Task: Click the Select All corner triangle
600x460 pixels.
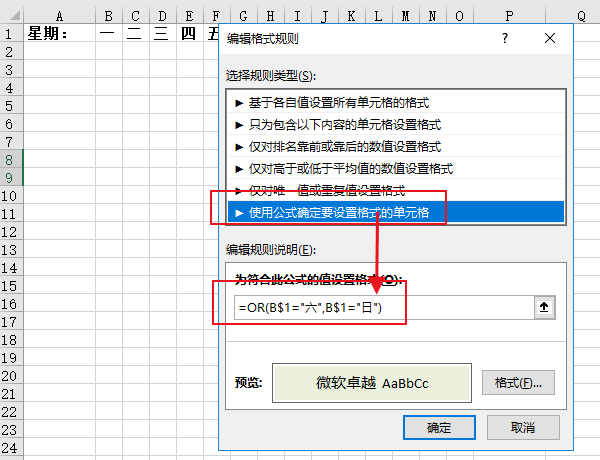Action: [x=15, y=16]
